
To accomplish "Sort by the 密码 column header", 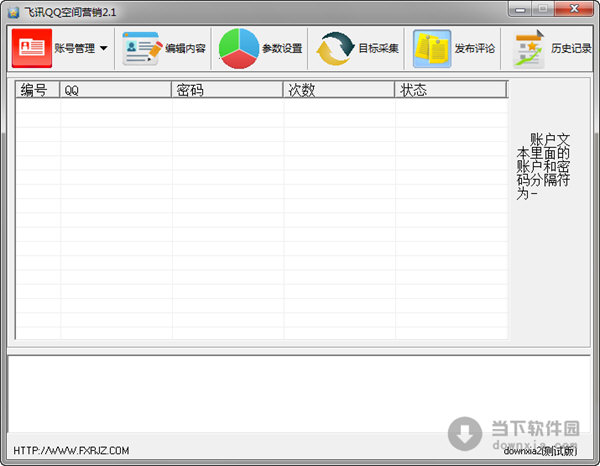I will 227,90.
